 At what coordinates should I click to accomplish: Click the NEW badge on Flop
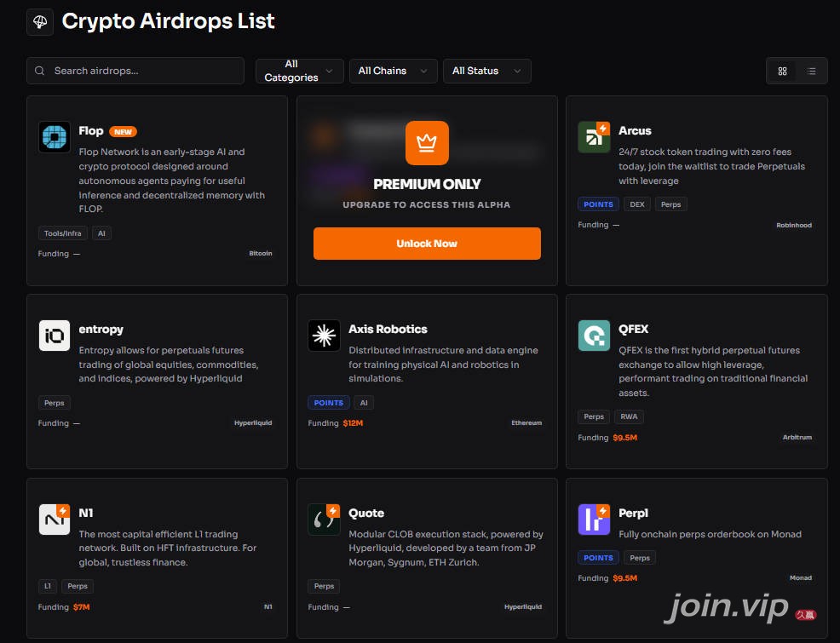coord(124,132)
